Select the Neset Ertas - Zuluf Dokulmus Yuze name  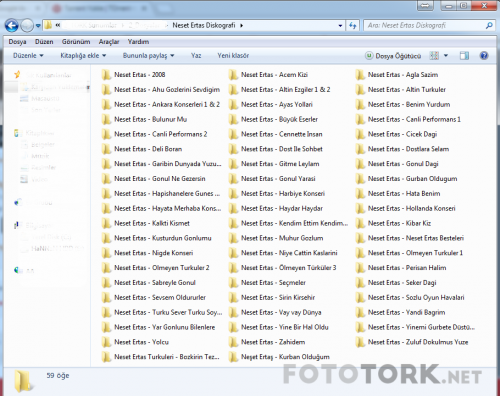(418, 342)
